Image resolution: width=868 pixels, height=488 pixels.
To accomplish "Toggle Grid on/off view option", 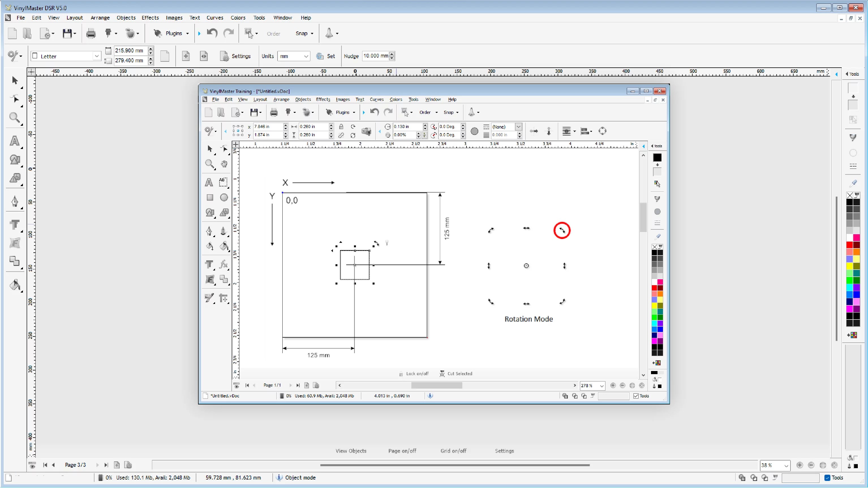I will [x=453, y=451].
